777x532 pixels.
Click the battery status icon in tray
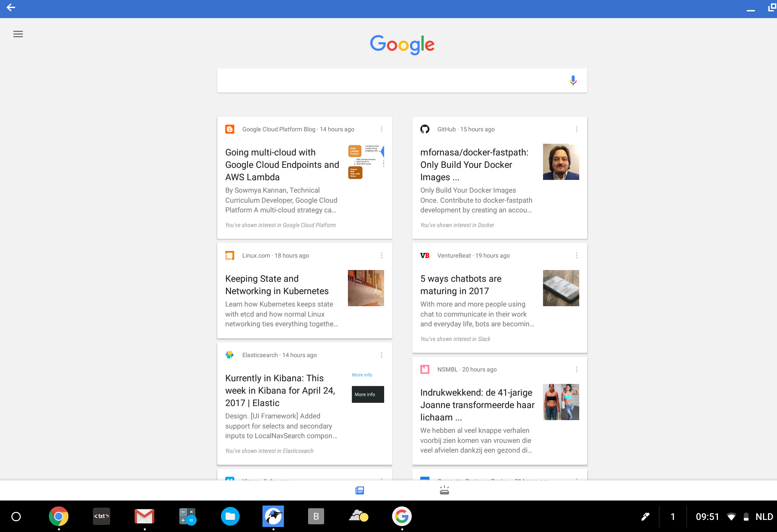(x=746, y=517)
